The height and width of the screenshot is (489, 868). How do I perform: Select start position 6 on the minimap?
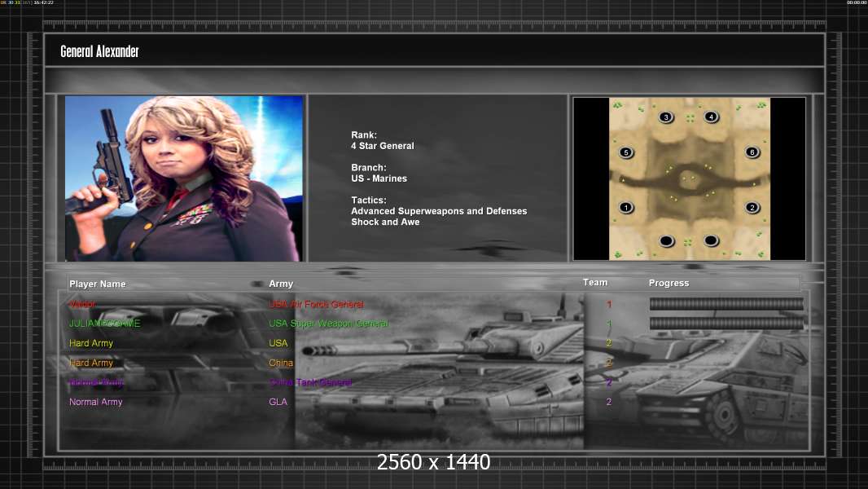click(752, 152)
